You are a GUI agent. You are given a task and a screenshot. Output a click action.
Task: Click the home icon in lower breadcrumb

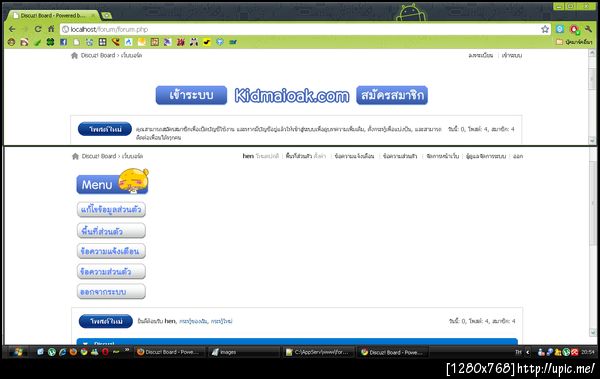(75, 156)
